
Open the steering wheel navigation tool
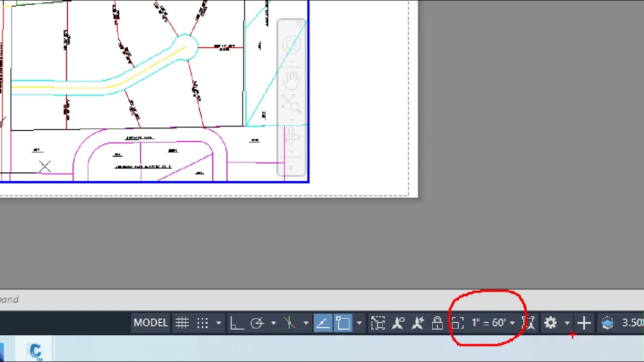pyautogui.click(x=291, y=46)
